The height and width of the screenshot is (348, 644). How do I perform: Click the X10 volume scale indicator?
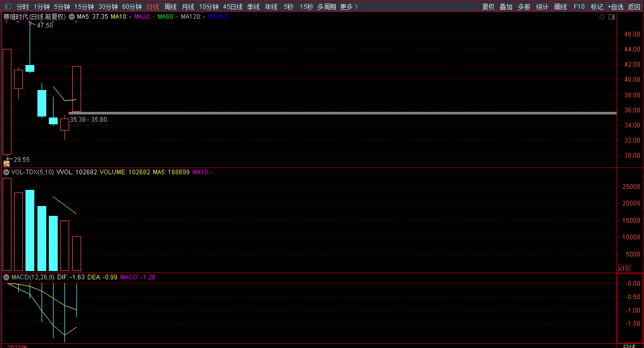[x=623, y=268]
